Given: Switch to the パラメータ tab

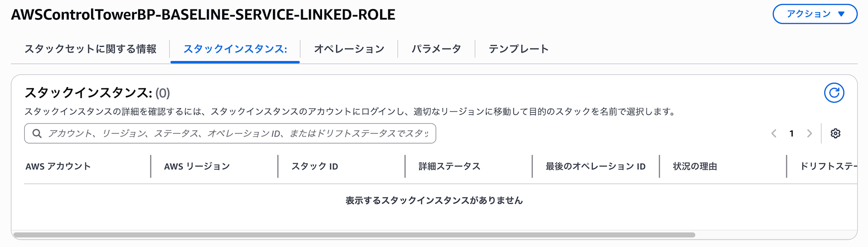Looking at the screenshot, I should [436, 49].
